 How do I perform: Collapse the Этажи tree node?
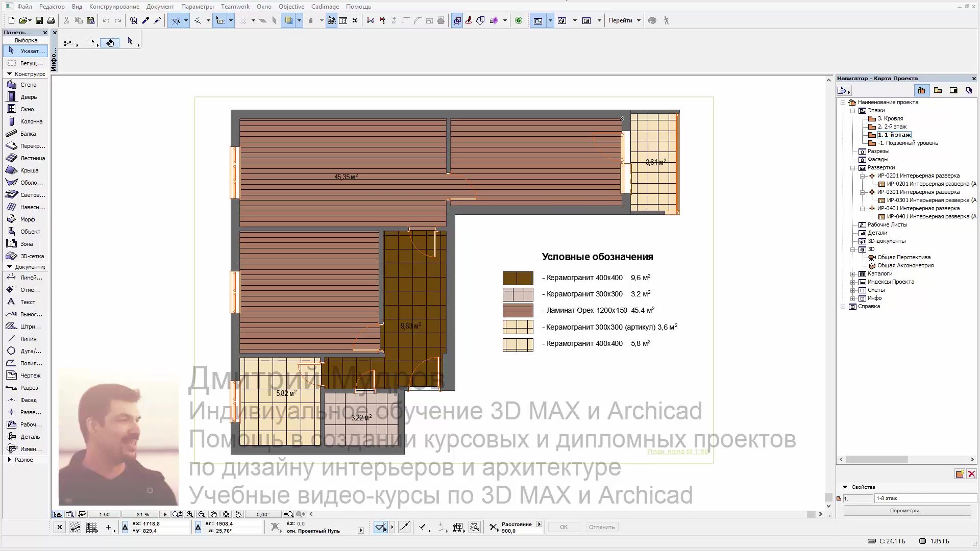point(852,111)
